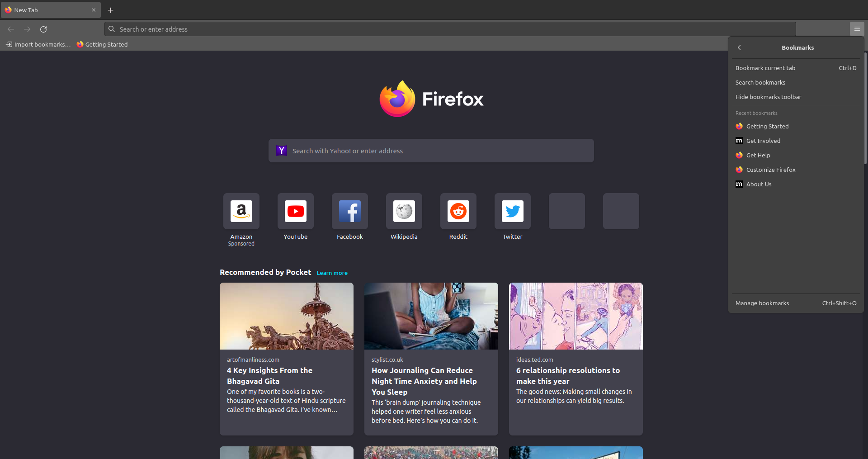
Task: Click the Yahoo search input field
Action: point(431,151)
